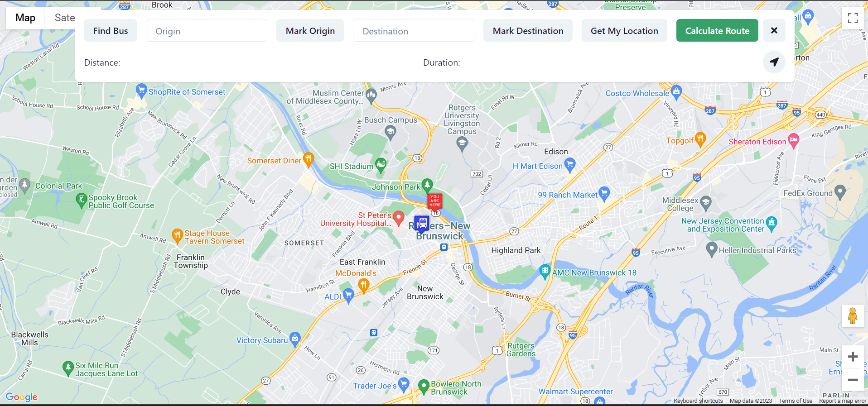
Task: Click the ShopRite of Somerset marker
Action: [141, 90]
